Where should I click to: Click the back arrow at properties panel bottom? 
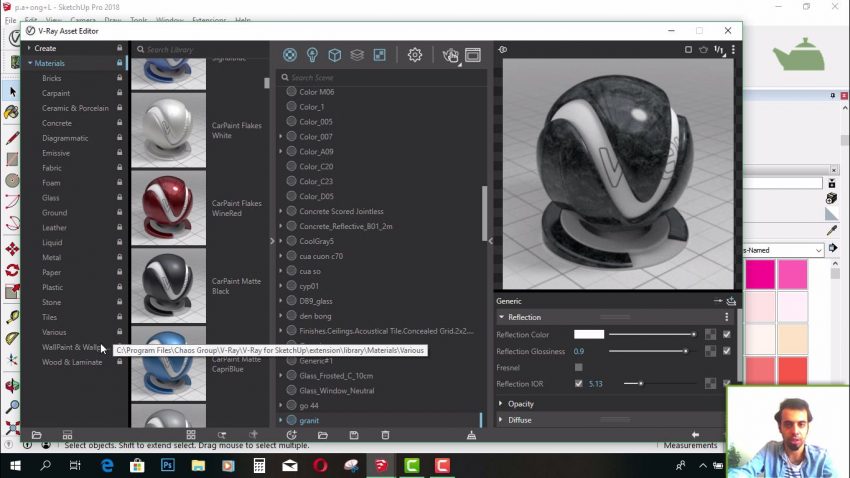(695, 434)
